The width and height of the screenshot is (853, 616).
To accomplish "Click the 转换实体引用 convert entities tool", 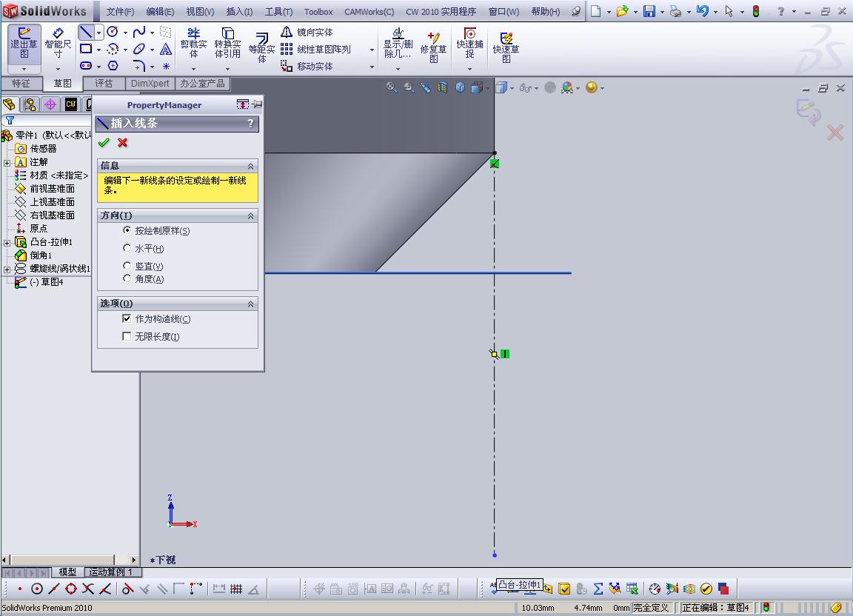I will 227,43.
